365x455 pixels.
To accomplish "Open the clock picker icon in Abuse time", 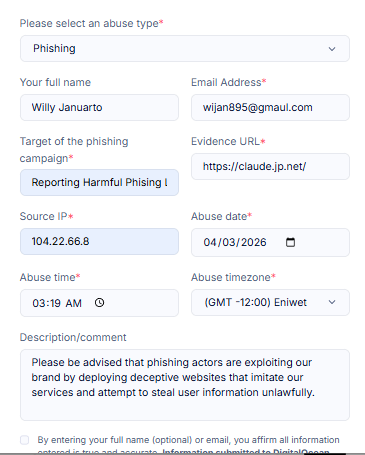I will (99, 302).
